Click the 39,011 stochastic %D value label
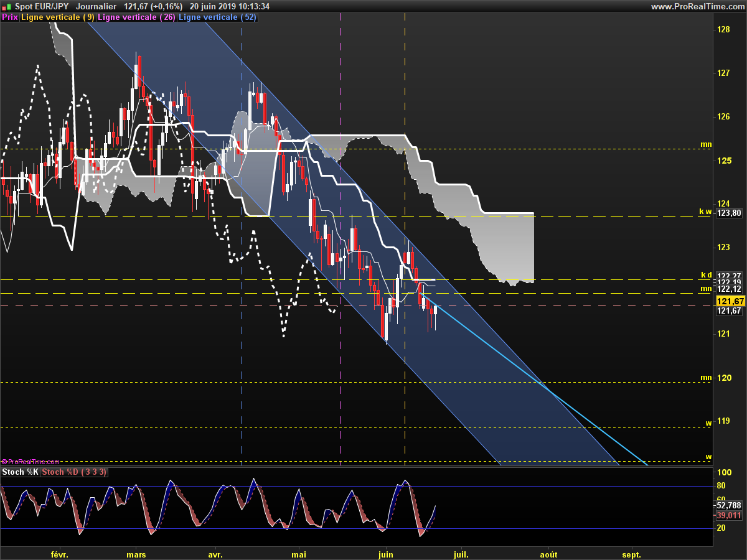747x560 pixels. point(728,515)
